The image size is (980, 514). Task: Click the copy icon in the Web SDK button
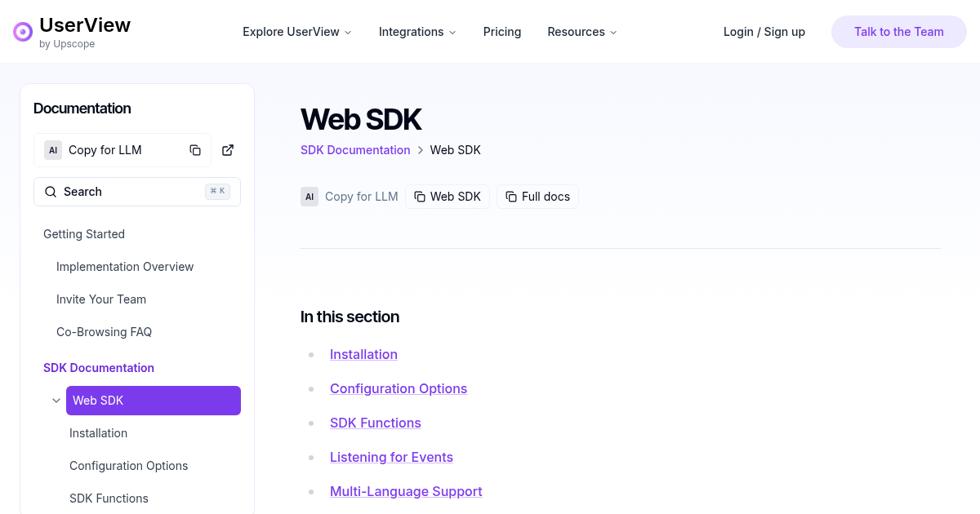(420, 197)
